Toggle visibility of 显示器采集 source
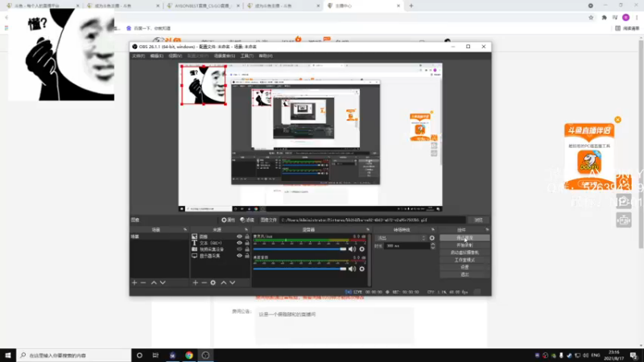Viewport: 644px width, 362px height. click(x=239, y=256)
